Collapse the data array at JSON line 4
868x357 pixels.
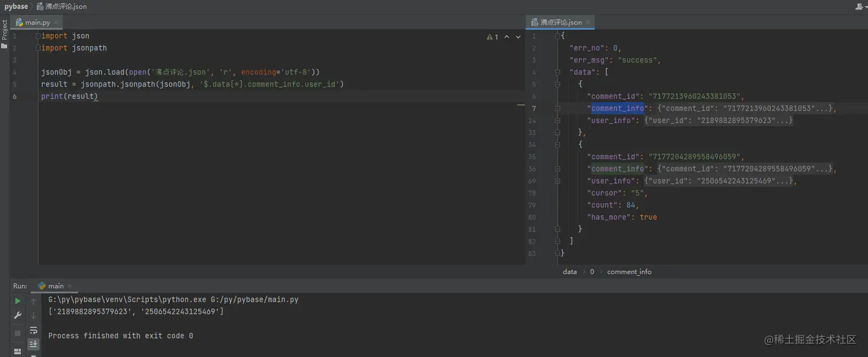pyautogui.click(x=557, y=72)
